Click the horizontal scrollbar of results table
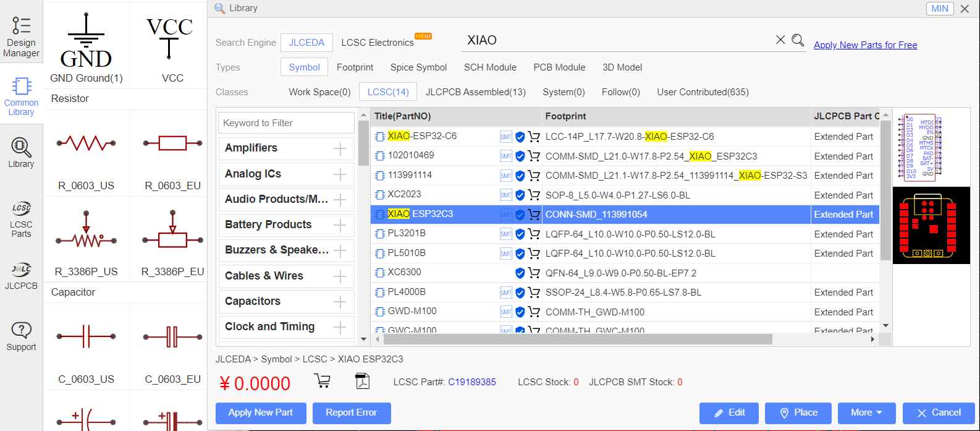 coord(578,339)
